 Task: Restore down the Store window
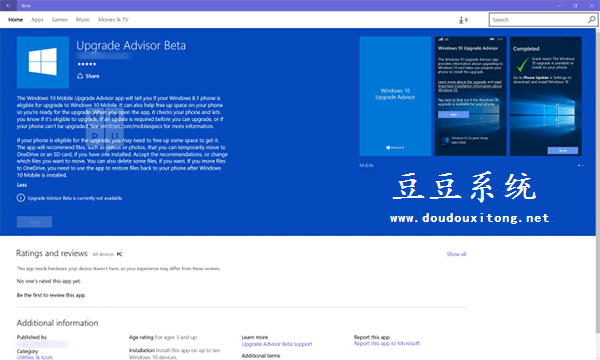click(x=575, y=5)
